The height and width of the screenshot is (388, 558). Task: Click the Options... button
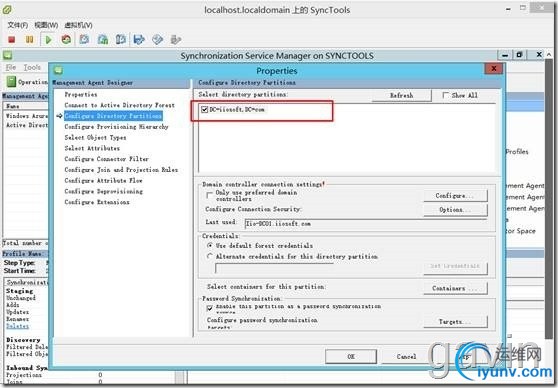pos(455,210)
